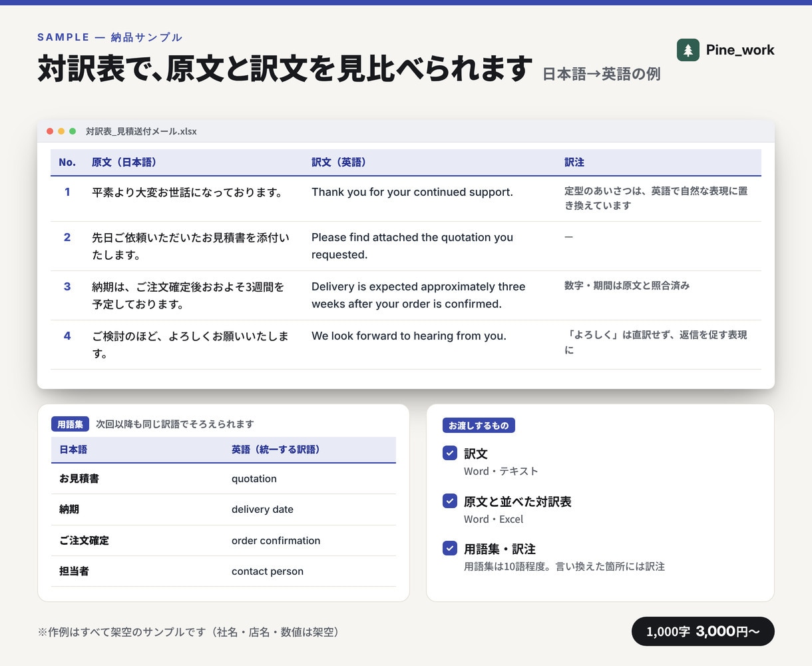Click the caption 次回以降も同じ訳語でそろえられます

click(175, 424)
